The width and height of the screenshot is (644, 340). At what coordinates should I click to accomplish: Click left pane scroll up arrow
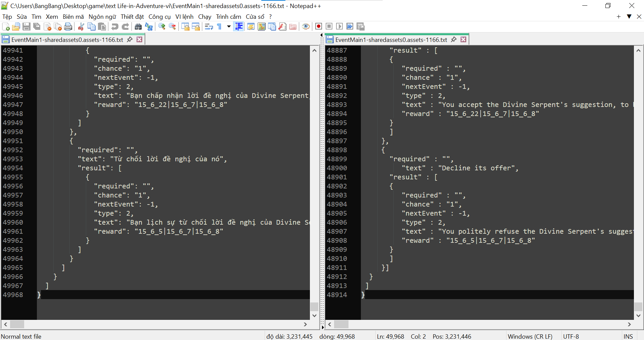pyautogui.click(x=314, y=51)
